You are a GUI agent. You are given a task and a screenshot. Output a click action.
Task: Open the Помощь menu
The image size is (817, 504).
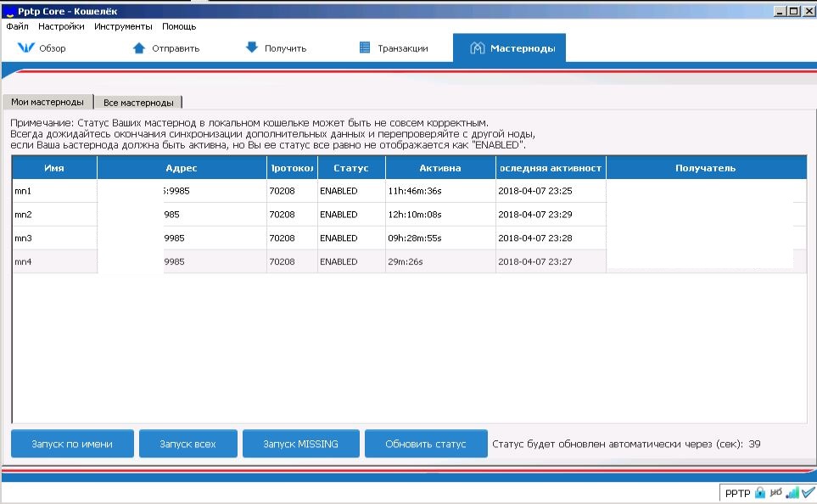tap(179, 26)
